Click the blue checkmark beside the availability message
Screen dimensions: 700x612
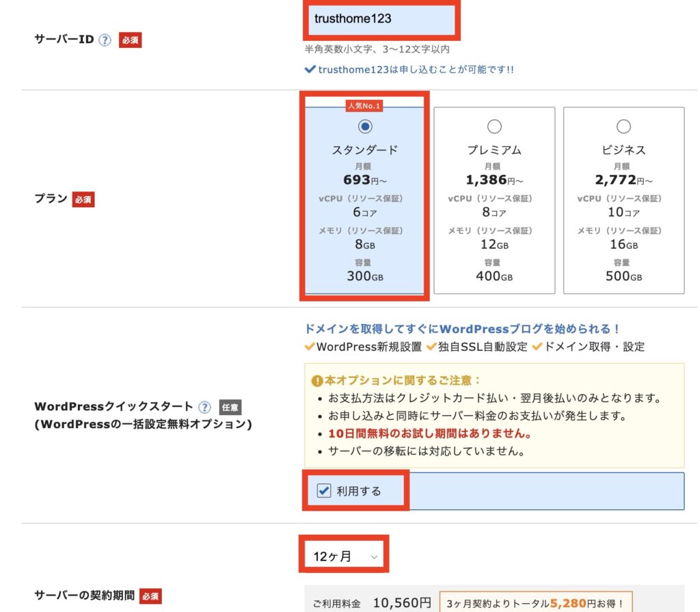coord(310,70)
